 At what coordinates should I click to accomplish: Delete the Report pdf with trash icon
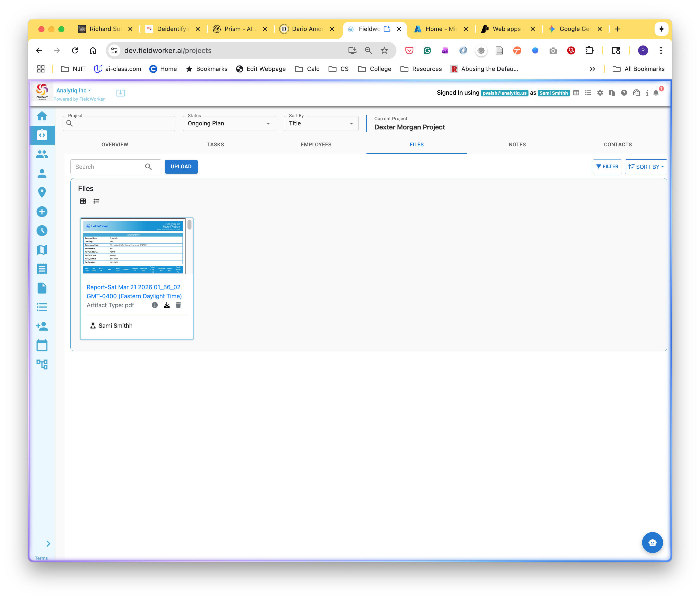point(178,305)
